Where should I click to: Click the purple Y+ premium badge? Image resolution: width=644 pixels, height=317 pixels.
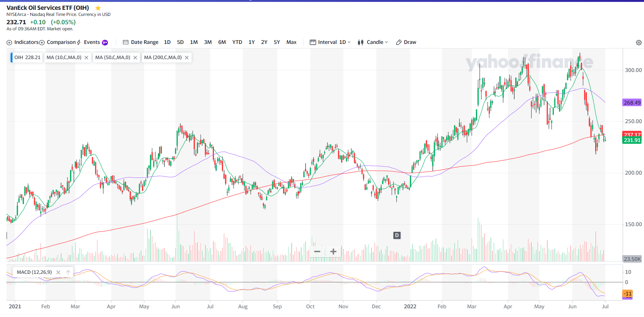pos(105,42)
